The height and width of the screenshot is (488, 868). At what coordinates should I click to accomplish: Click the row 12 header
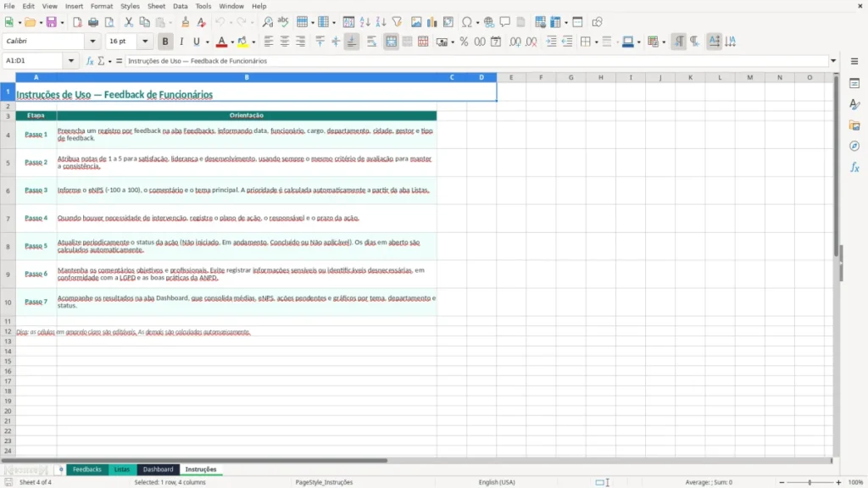(8, 331)
